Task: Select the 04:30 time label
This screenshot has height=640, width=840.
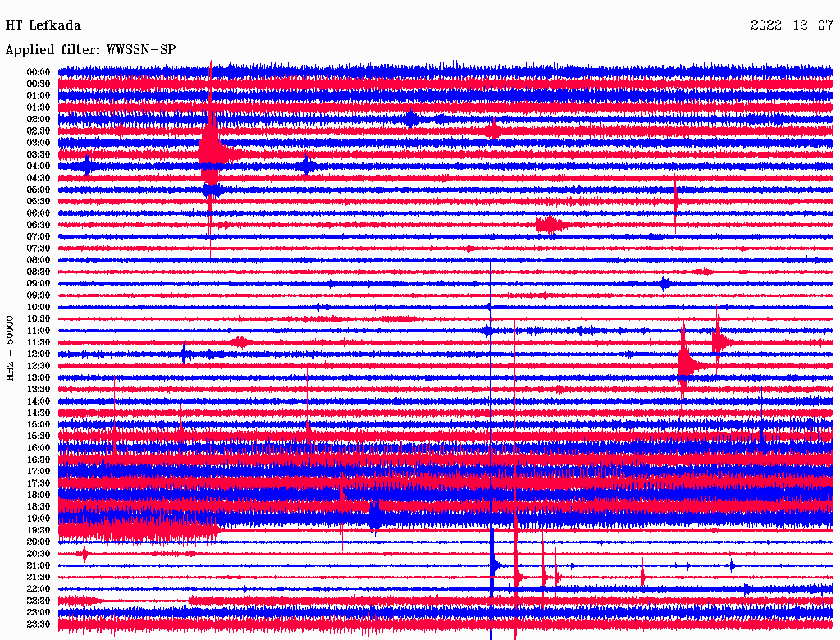Action: click(x=38, y=178)
